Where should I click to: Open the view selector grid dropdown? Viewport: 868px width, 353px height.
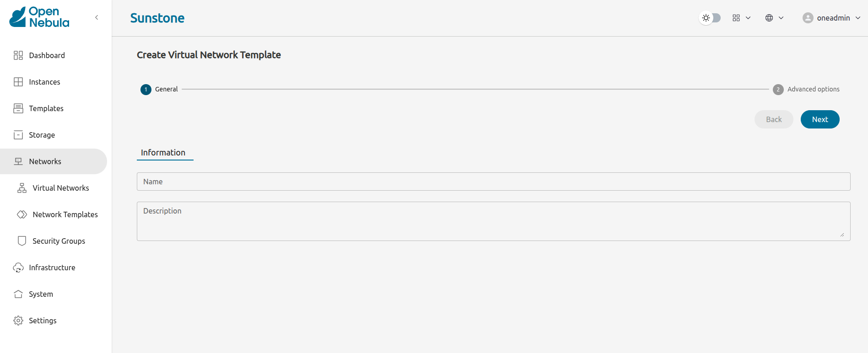pos(741,18)
